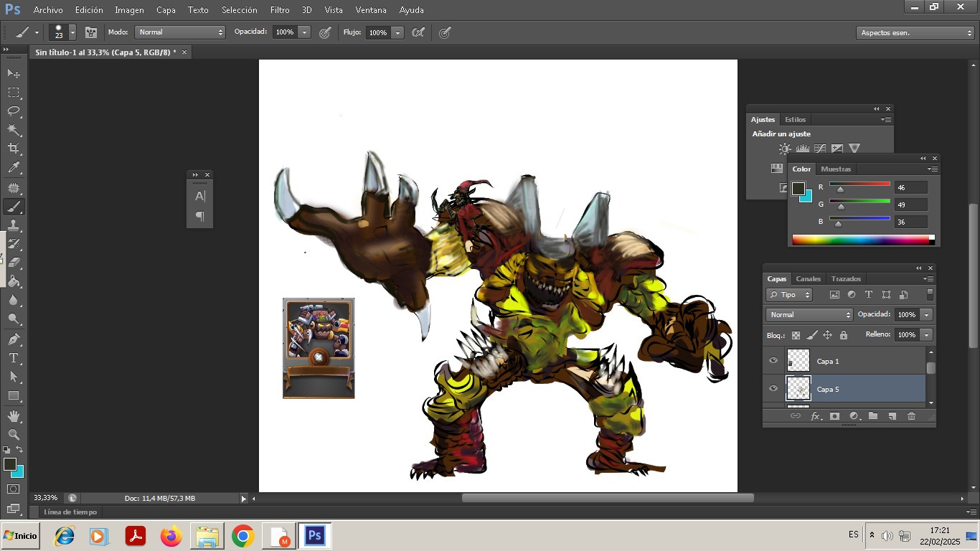Add a Curves adjustment
This screenshot has width=980, height=551.
[819, 149]
